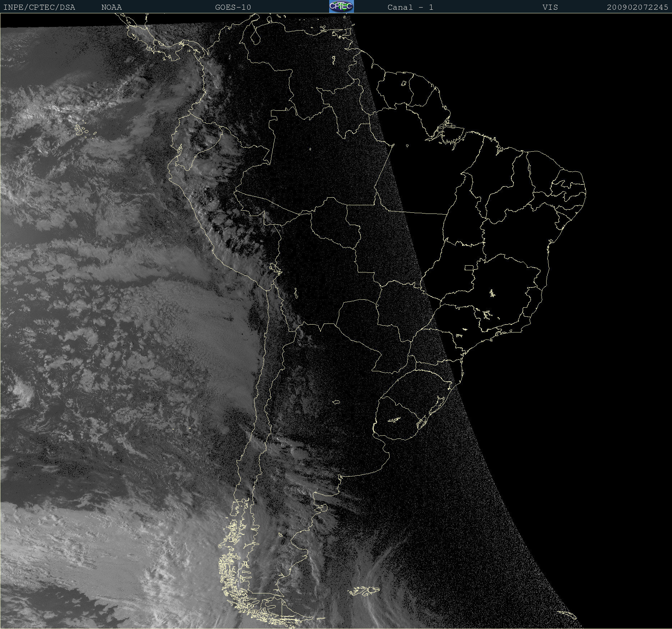Click the CPTEC logo in header
The image size is (672, 629).
tap(341, 6)
